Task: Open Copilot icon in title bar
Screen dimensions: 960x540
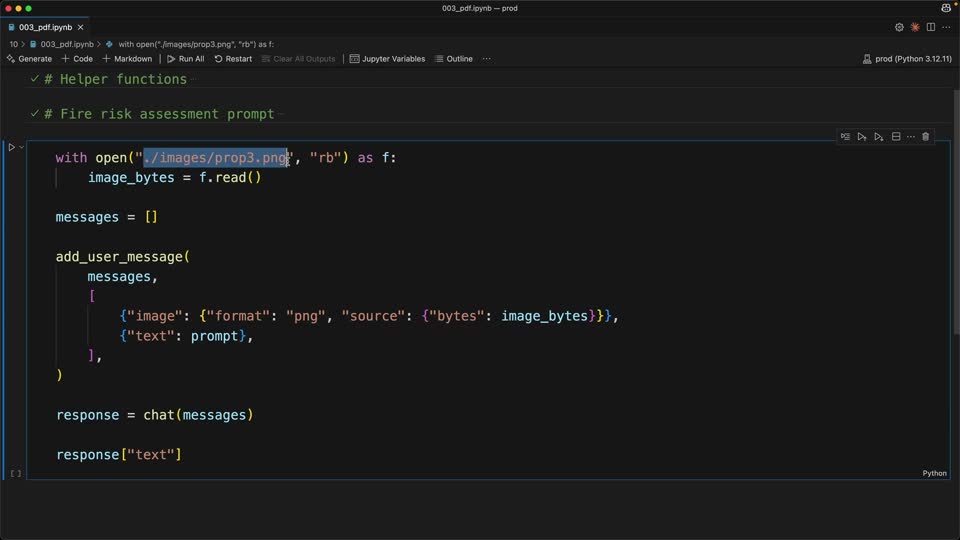Action: [946, 8]
